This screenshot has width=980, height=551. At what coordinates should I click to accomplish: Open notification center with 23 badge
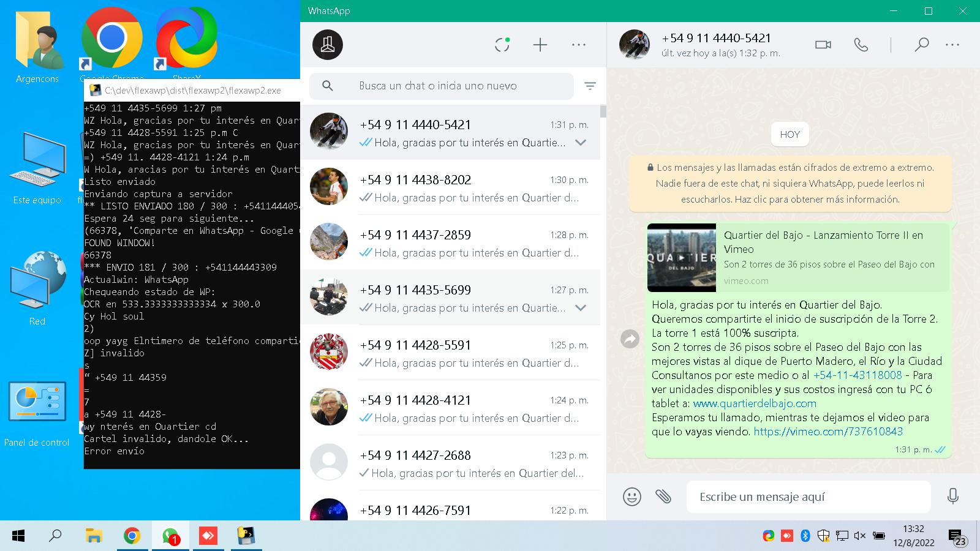957,538
